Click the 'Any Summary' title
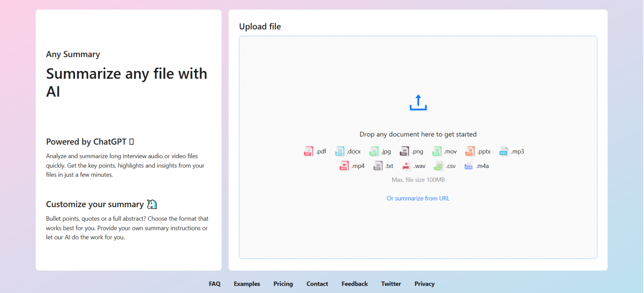The image size is (644, 293). click(73, 54)
